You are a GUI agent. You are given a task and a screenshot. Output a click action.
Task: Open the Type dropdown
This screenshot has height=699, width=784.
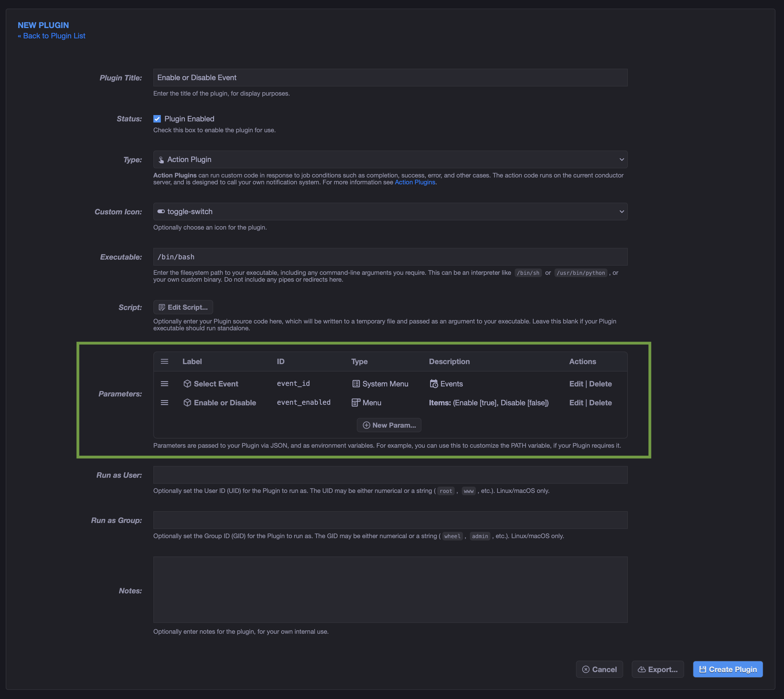tap(390, 159)
